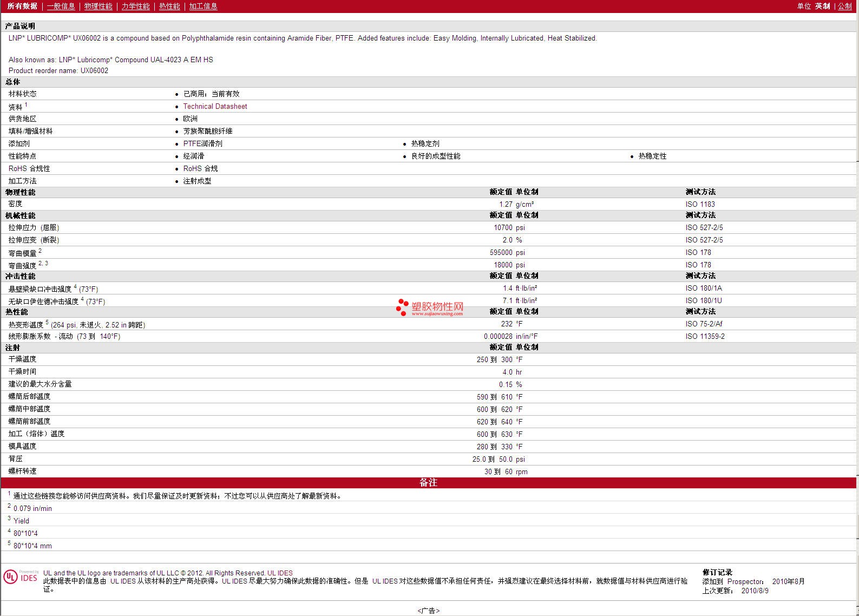This screenshot has width=859, height=616.
Task: Open the 一般信息 tab
Action: pyautogui.click(x=61, y=6)
